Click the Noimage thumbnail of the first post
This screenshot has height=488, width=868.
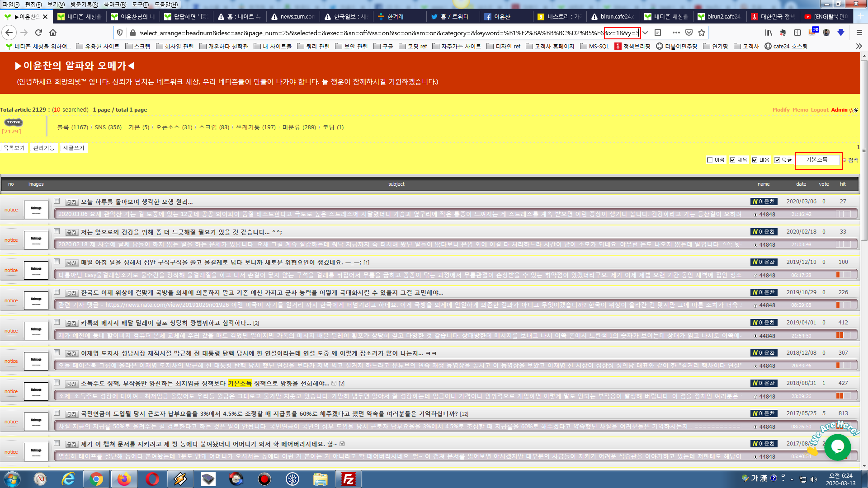click(x=36, y=210)
